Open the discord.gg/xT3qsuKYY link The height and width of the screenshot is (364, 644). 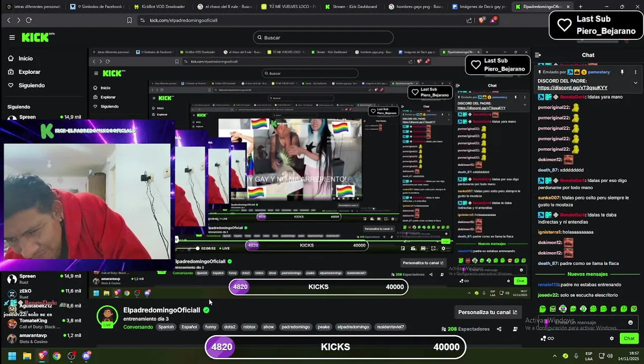click(x=572, y=88)
